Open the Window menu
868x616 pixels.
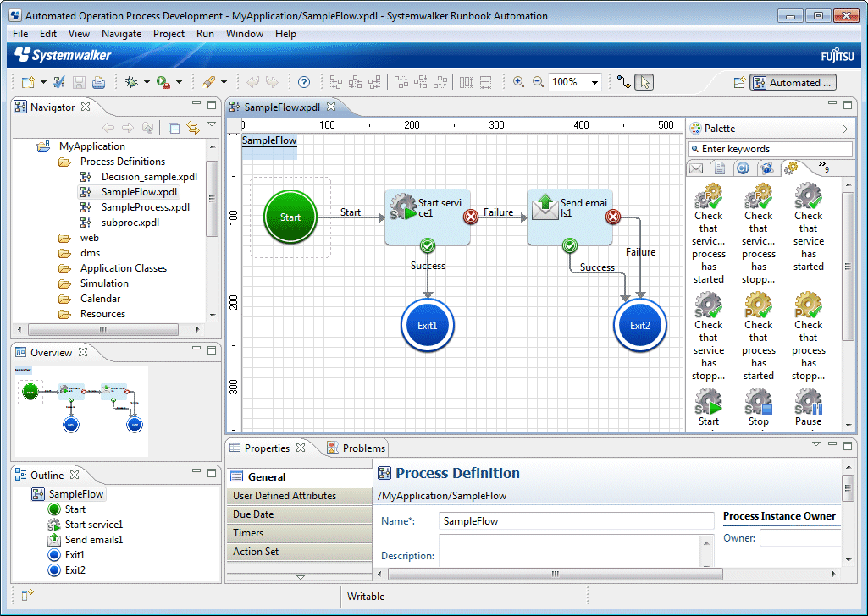[x=244, y=34]
